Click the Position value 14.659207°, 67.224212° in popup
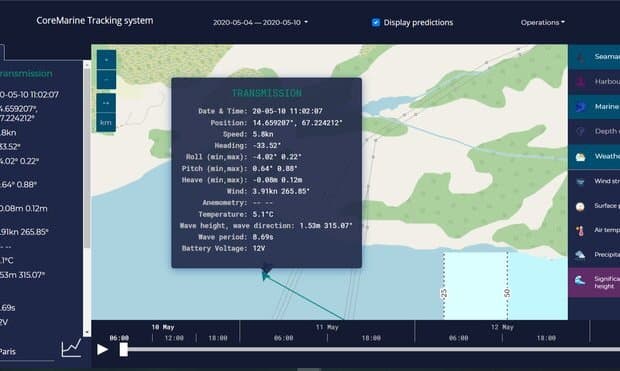The height and width of the screenshot is (371, 620). [298, 123]
